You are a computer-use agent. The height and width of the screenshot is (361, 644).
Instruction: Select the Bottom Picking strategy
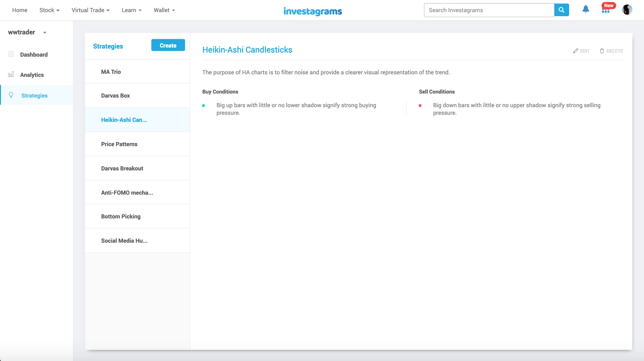click(137, 216)
